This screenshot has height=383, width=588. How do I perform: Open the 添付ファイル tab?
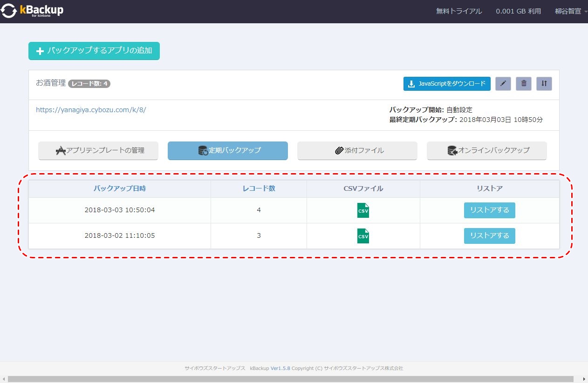(x=357, y=151)
